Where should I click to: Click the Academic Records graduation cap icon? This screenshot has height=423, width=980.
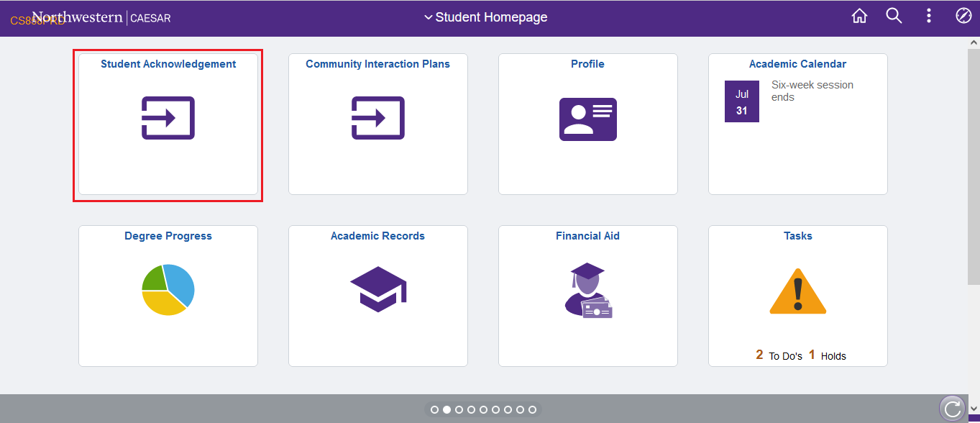[x=378, y=289]
